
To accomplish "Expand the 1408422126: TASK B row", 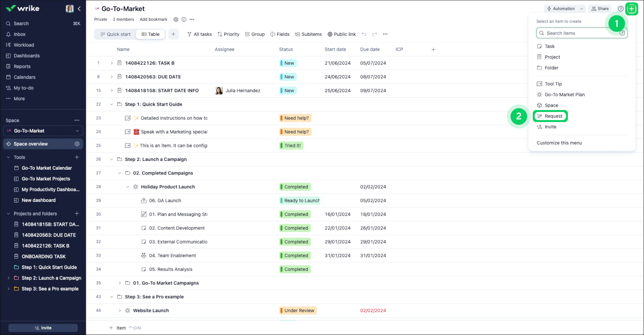I will pyautogui.click(x=112, y=63).
